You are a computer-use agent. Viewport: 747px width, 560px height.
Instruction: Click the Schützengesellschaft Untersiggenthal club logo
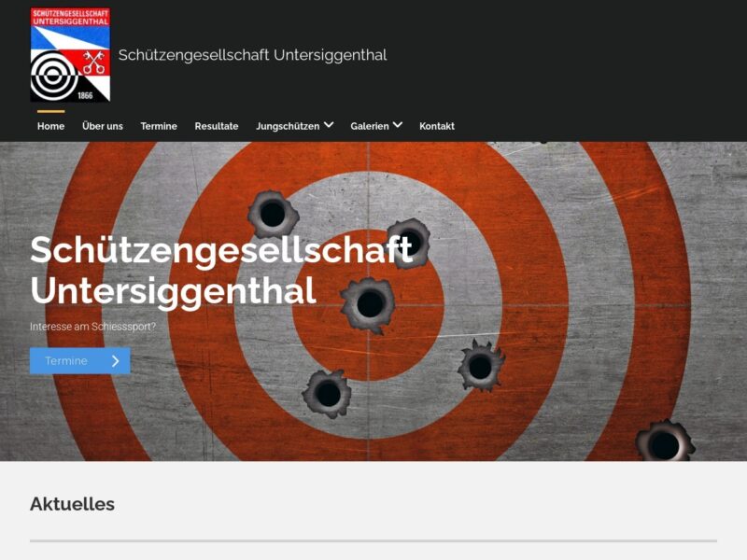(x=70, y=55)
